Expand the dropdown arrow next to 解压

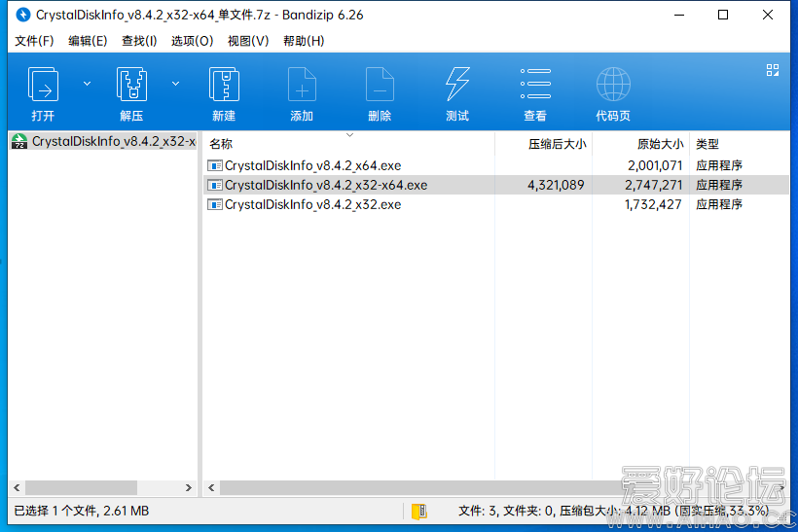click(x=175, y=84)
